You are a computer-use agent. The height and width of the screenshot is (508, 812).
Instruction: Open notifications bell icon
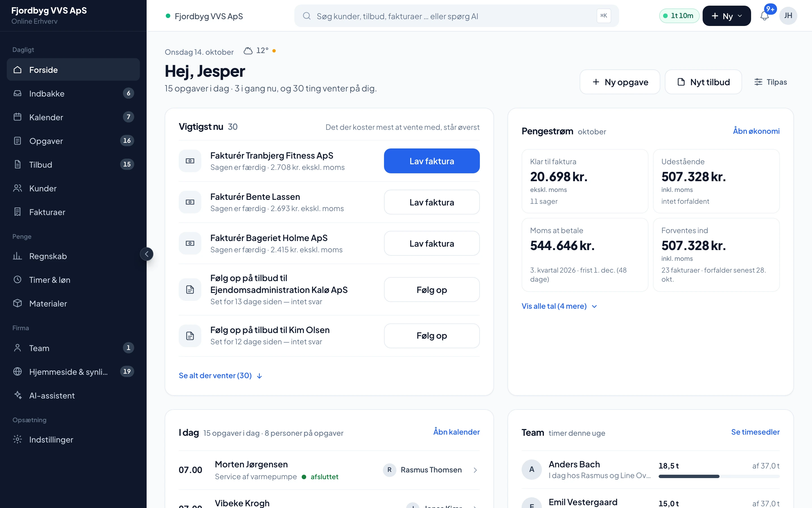pos(764,16)
